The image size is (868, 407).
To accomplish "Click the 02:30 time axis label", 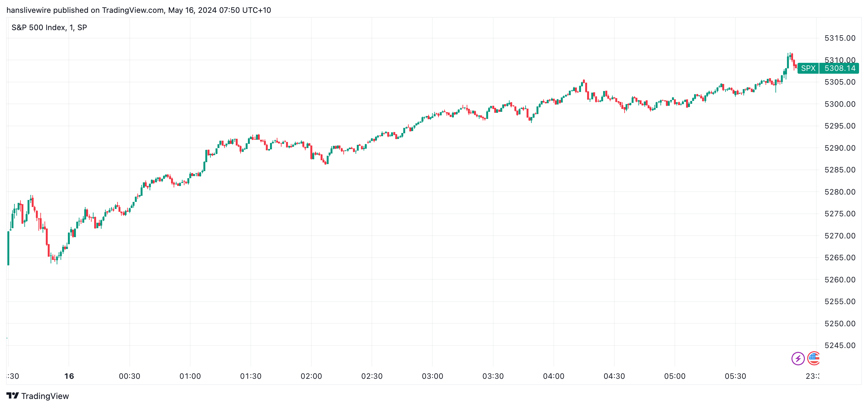I will pyautogui.click(x=372, y=376).
